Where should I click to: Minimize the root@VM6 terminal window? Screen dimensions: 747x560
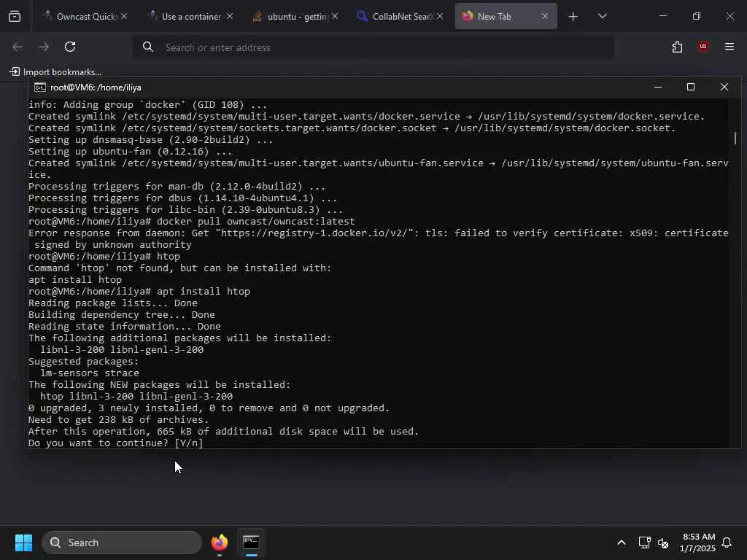coord(658,87)
